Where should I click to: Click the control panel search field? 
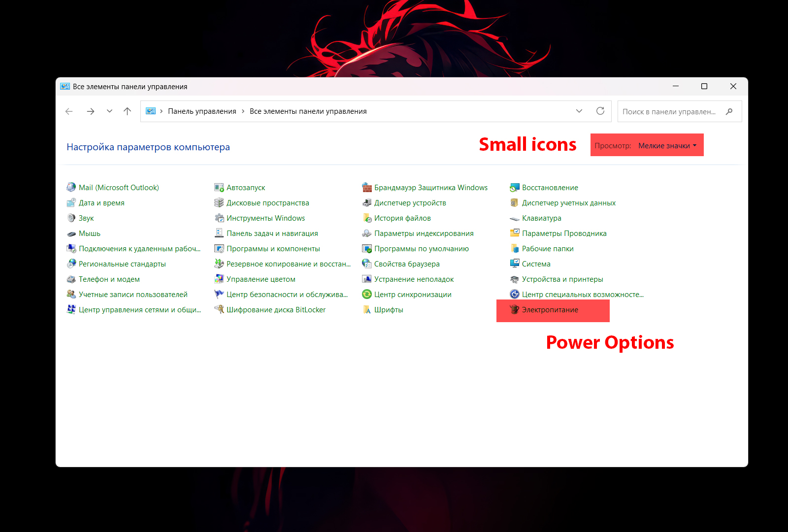coord(680,111)
